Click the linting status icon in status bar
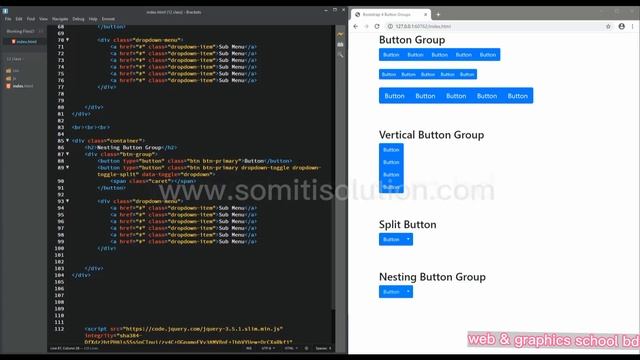This screenshot has height=360, width=640. point(307,348)
